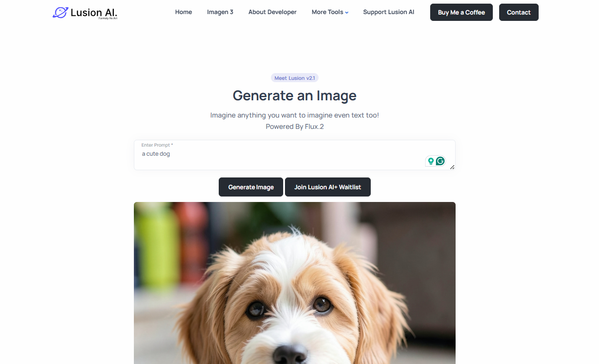
Task: Click the Generate Image button
Action: [251, 187]
